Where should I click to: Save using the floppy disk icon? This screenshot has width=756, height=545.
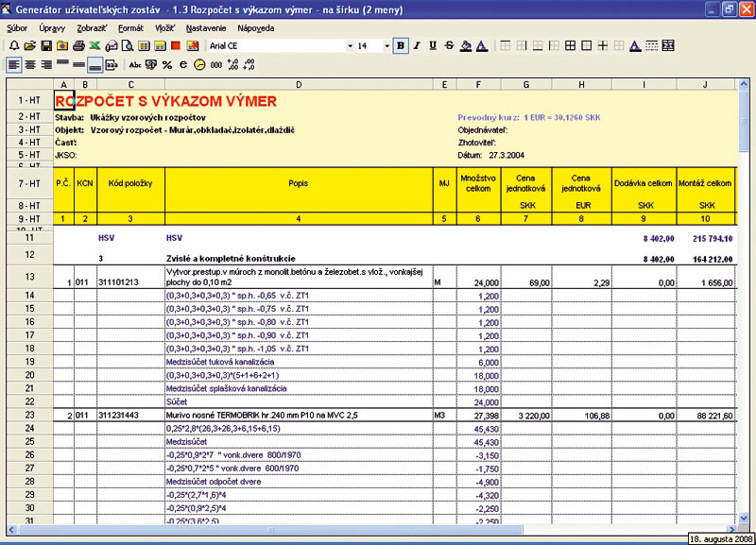tap(46, 45)
